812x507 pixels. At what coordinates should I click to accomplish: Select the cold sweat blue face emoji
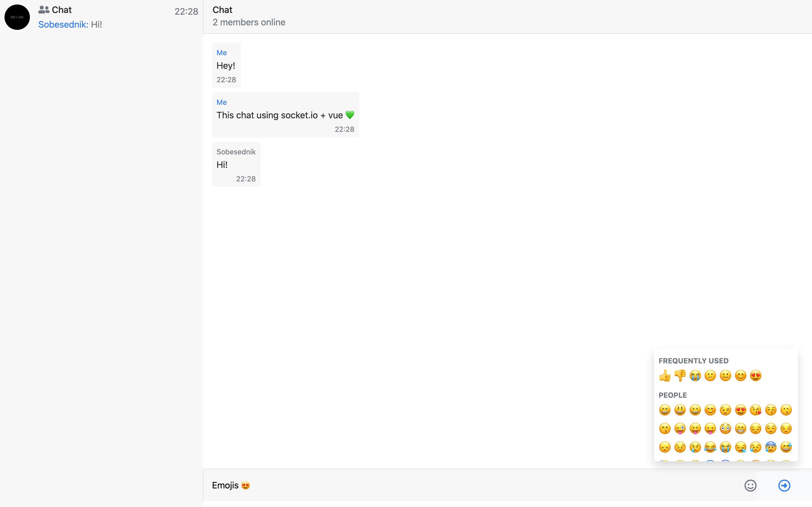771,447
